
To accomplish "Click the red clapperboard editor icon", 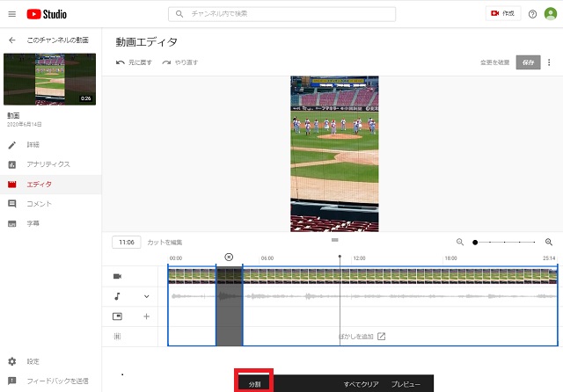I will 11,185.
